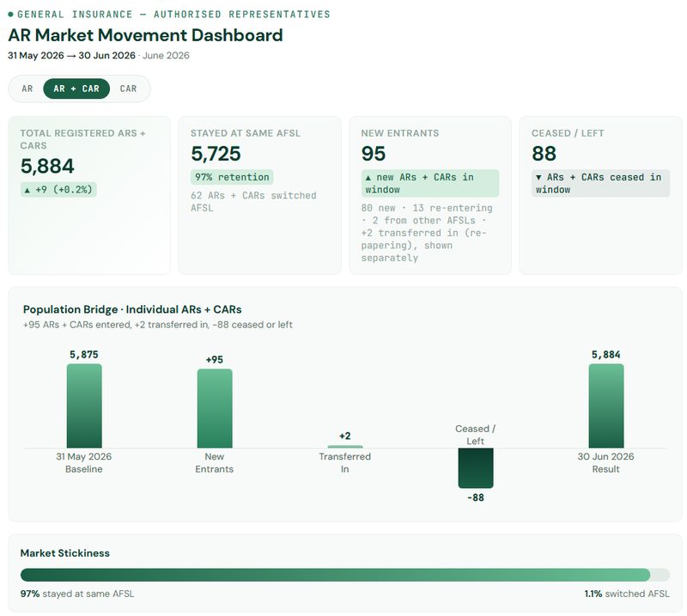Click the green dot before General Insurance header
This screenshot has width=687, height=616.
(11, 15)
